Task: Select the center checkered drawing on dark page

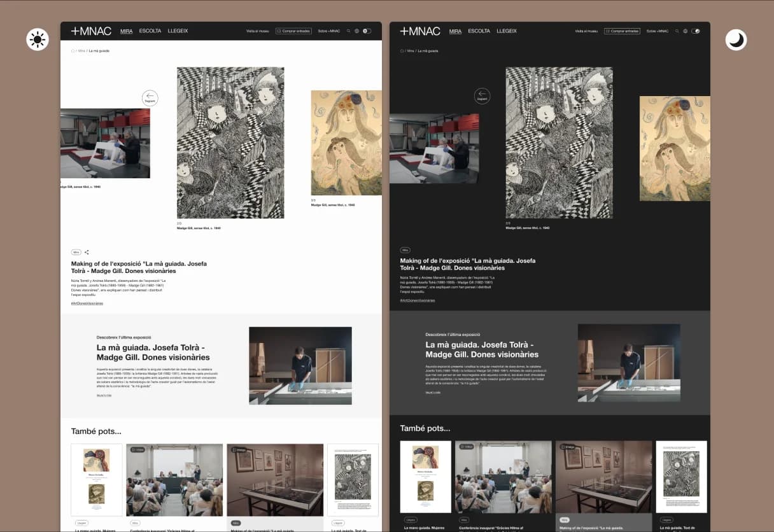Action: point(559,143)
